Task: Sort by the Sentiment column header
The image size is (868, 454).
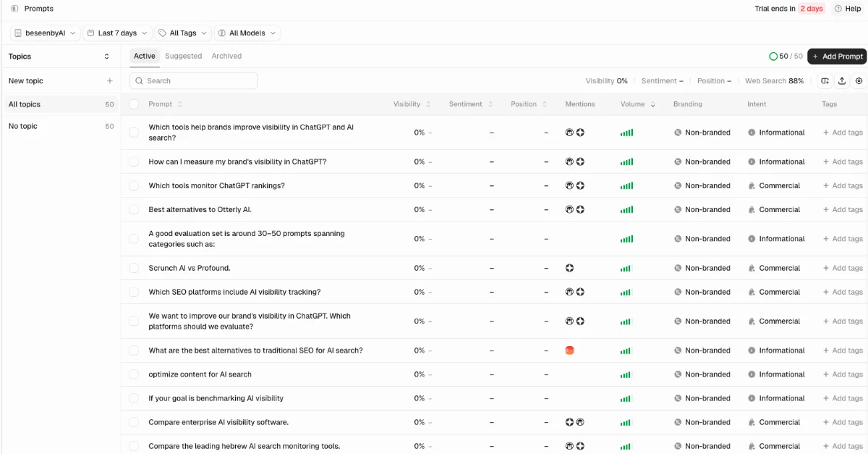Action: click(x=471, y=104)
